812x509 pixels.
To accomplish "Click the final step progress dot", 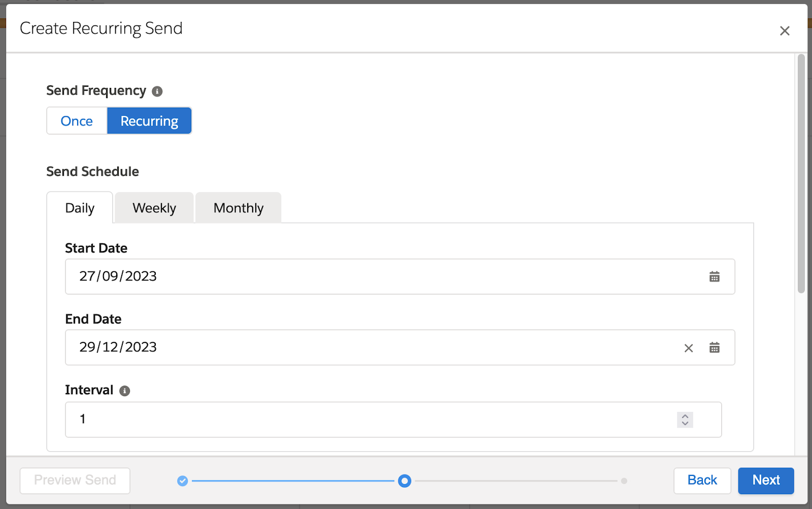I will (x=624, y=481).
